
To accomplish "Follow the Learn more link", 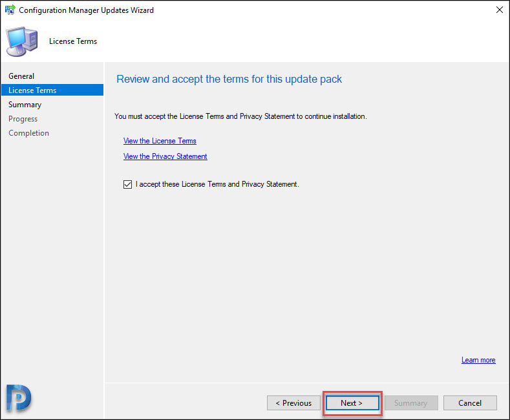I will [478, 360].
